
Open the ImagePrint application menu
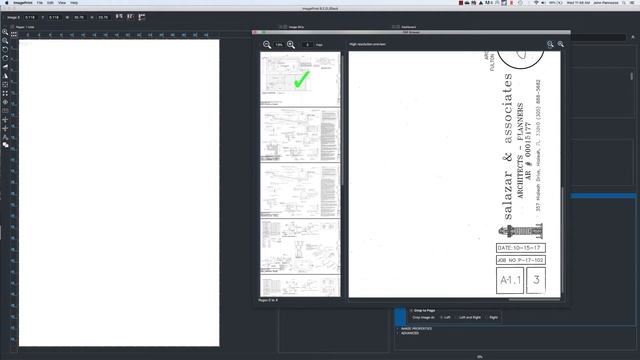[x=22, y=3]
